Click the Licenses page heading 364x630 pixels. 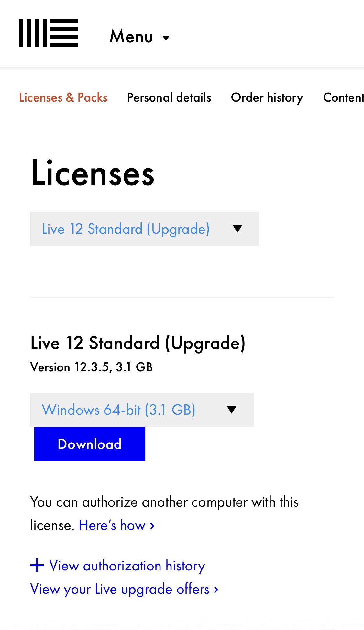92,175
